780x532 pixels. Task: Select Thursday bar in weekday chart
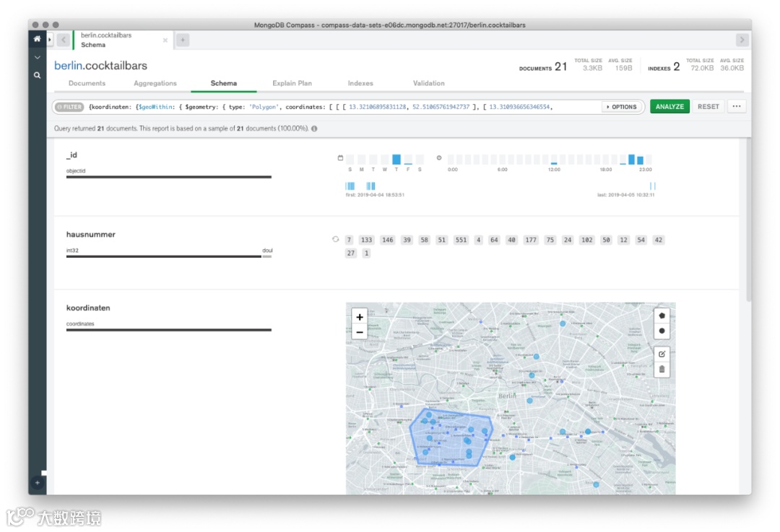coord(396,159)
